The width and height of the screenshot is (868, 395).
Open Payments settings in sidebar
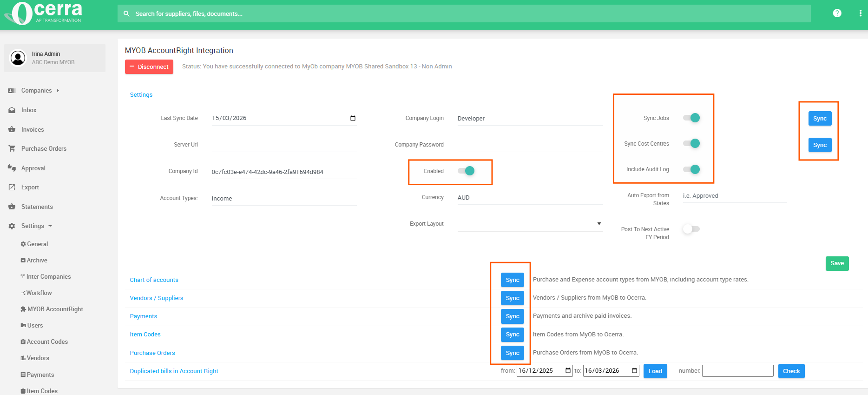pyautogui.click(x=37, y=375)
